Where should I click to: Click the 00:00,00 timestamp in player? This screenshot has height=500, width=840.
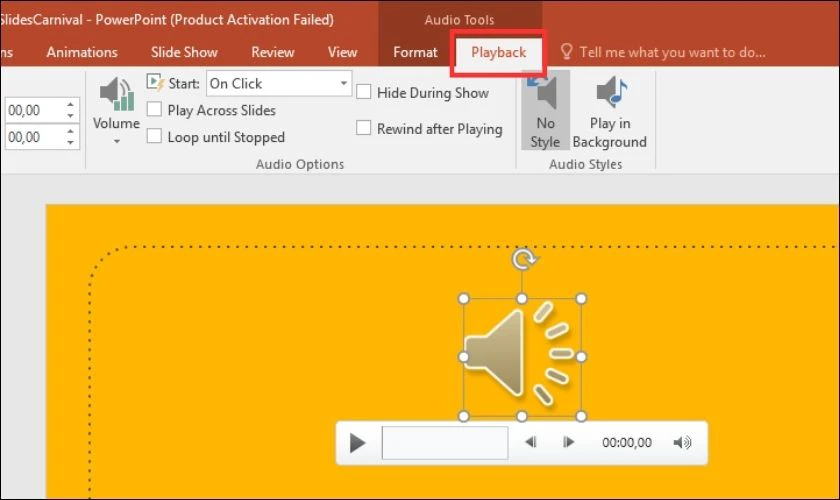click(627, 442)
